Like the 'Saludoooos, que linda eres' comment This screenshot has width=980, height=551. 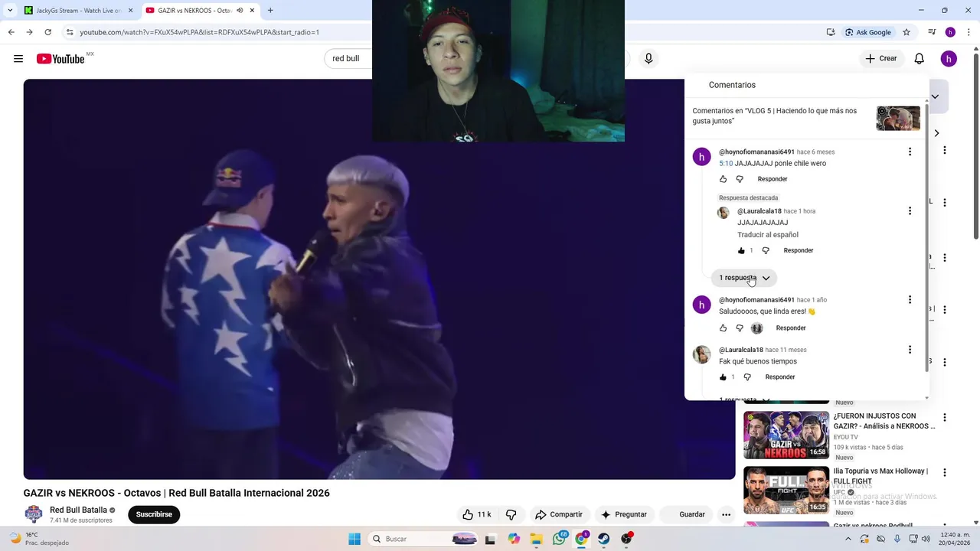click(723, 328)
